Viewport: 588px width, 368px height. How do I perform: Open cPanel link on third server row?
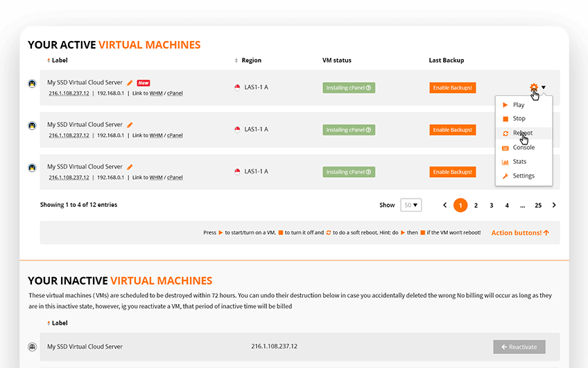pyautogui.click(x=175, y=177)
